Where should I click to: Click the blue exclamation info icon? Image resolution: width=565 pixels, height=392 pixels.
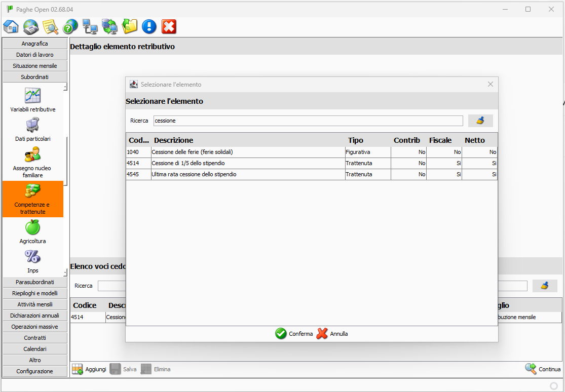pos(149,26)
